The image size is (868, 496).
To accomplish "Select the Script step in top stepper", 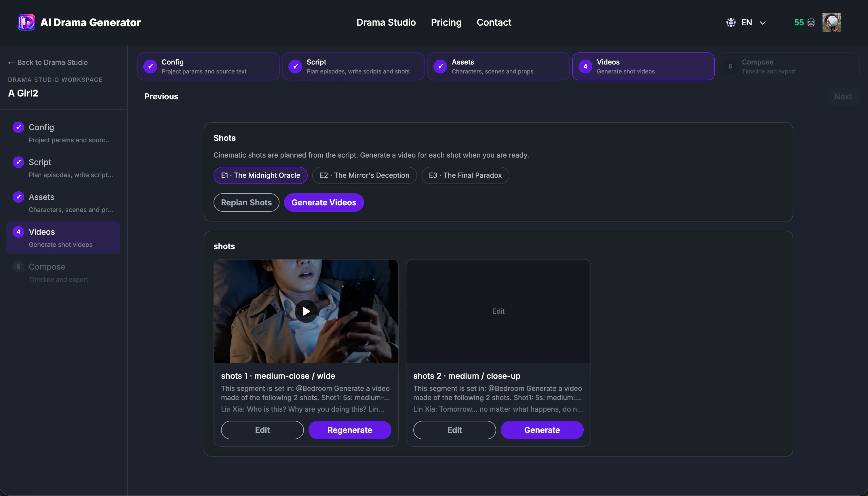I will pos(353,67).
